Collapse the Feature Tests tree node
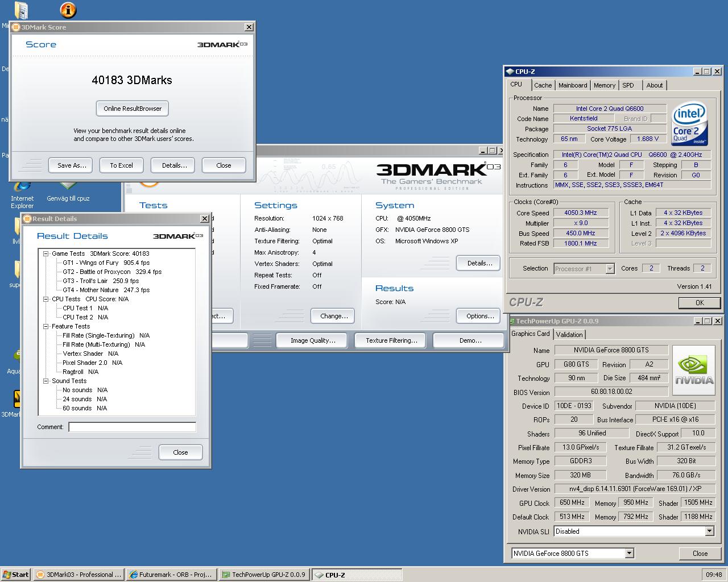 (46, 327)
